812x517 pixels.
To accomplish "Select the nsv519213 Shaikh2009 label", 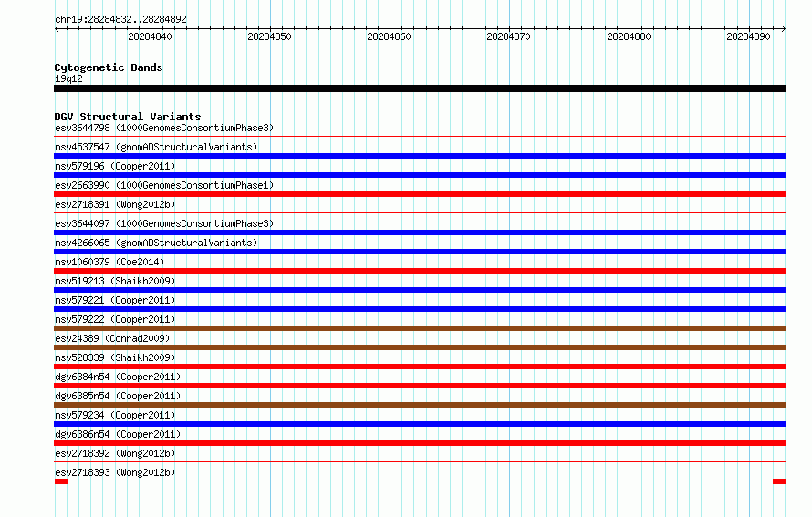I will (x=115, y=281).
